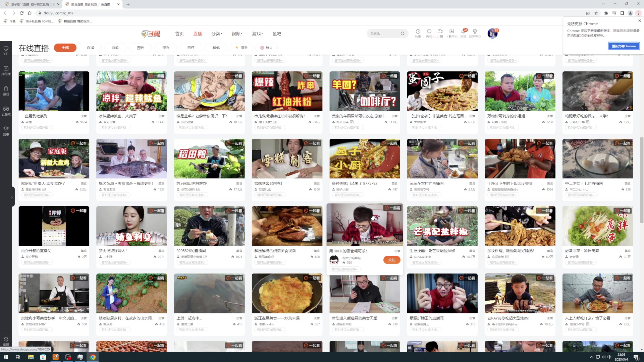This screenshot has width=644, height=362.
Task: Select the 厨艺 filter tab
Action: pos(141,48)
